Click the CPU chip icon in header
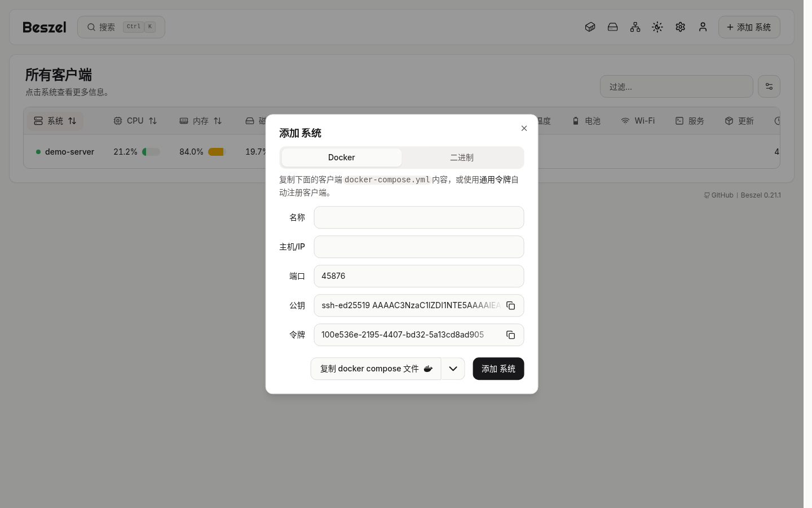 pyautogui.click(x=118, y=121)
